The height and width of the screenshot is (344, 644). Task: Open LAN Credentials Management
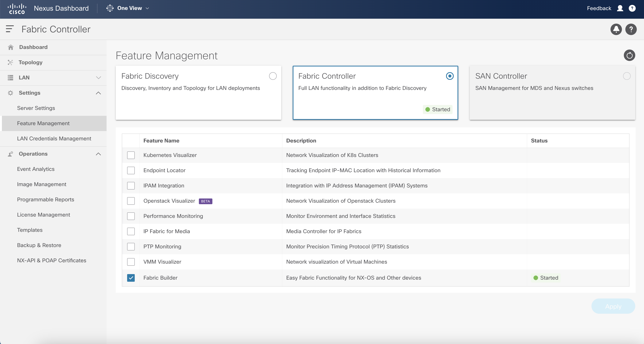(x=54, y=139)
